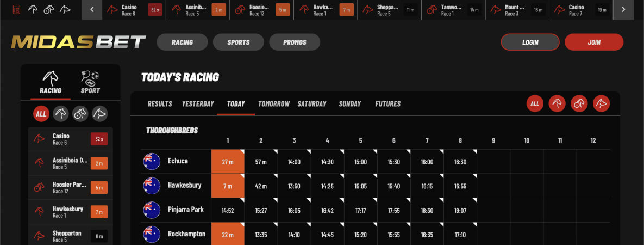The width and height of the screenshot is (644, 245).
Task: Select Hawkesbury race 6 cell 15:40
Action: coord(394,186)
